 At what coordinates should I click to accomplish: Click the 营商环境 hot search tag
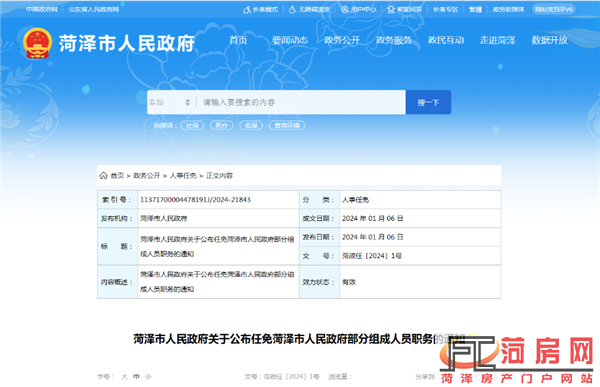point(287,125)
